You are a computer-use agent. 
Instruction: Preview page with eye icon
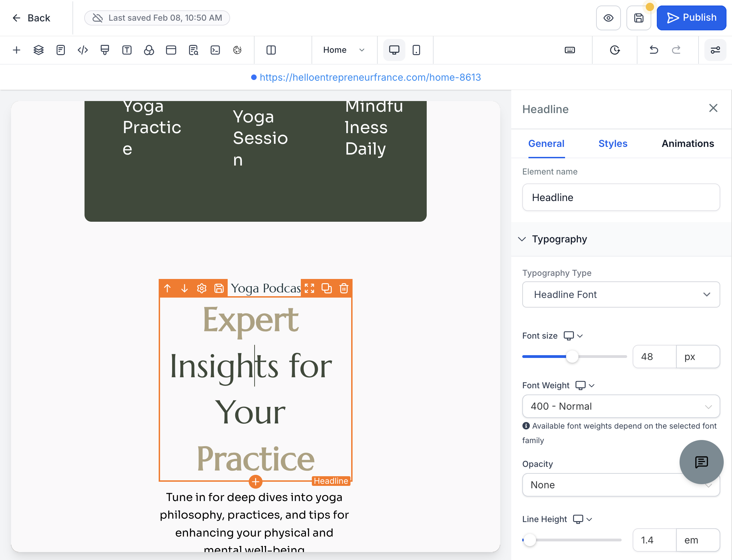[x=609, y=18]
